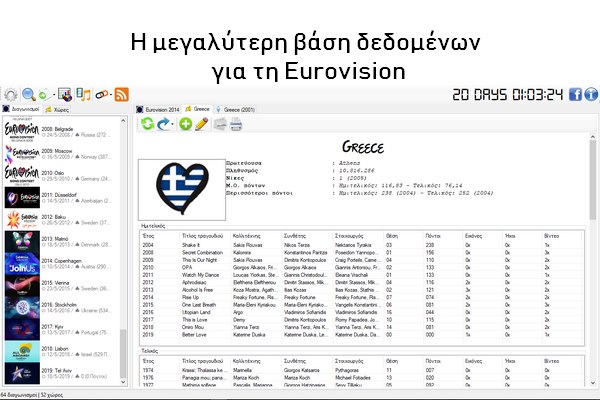Click the Eurovision 2008 Belgrade logo thumbnail
The image size is (600, 400).
click(x=22, y=132)
